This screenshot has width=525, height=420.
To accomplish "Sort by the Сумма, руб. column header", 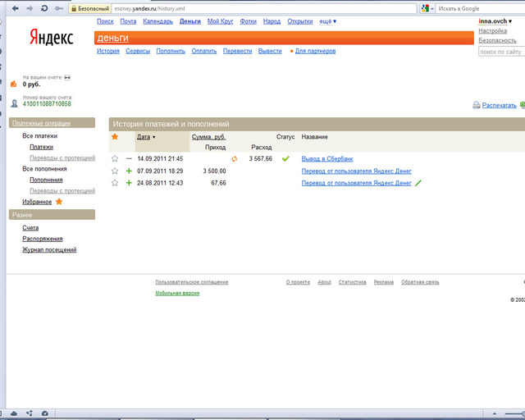I will click(208, 137).
